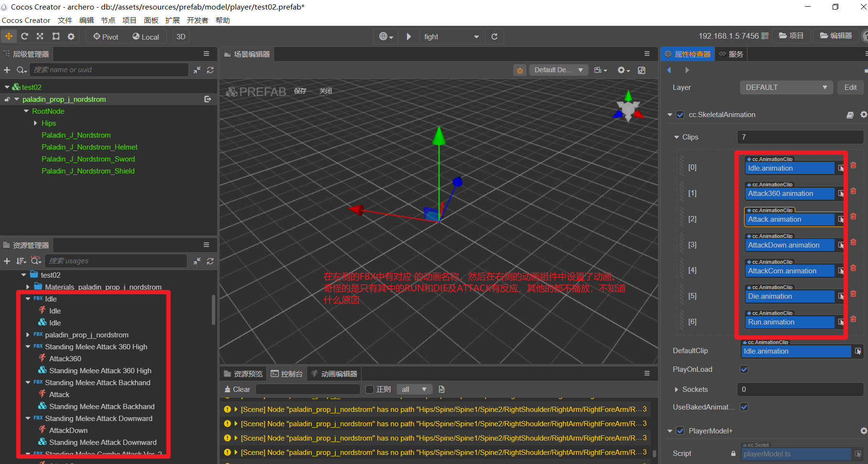This screenshot has width=868, height=464.
Task: Open the cc.SkeletalAnimation help document icon
Action: coord(850,115)
